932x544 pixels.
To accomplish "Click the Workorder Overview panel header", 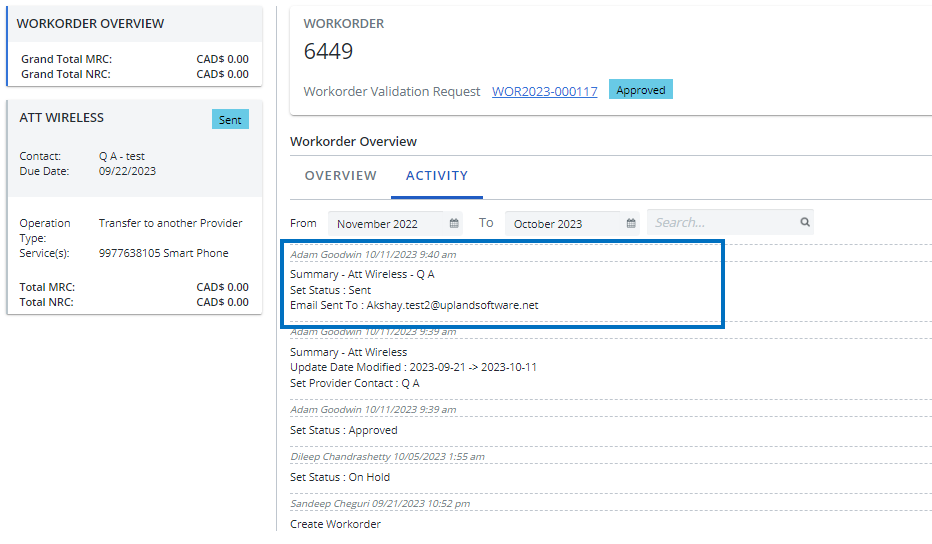I will 90,24.
